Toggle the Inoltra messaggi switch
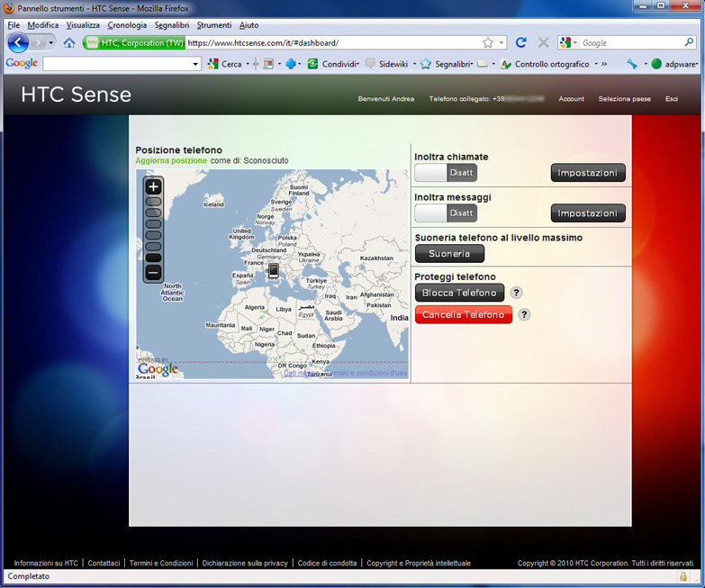Image resolution: width=705 pixels, height=588 pixels. coord(446,213)
